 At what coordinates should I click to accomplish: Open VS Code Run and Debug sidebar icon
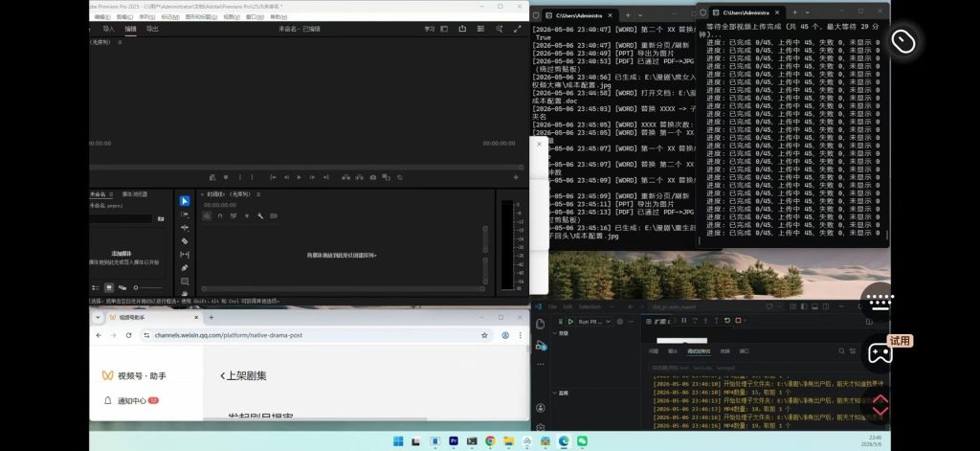click(541, 344)
